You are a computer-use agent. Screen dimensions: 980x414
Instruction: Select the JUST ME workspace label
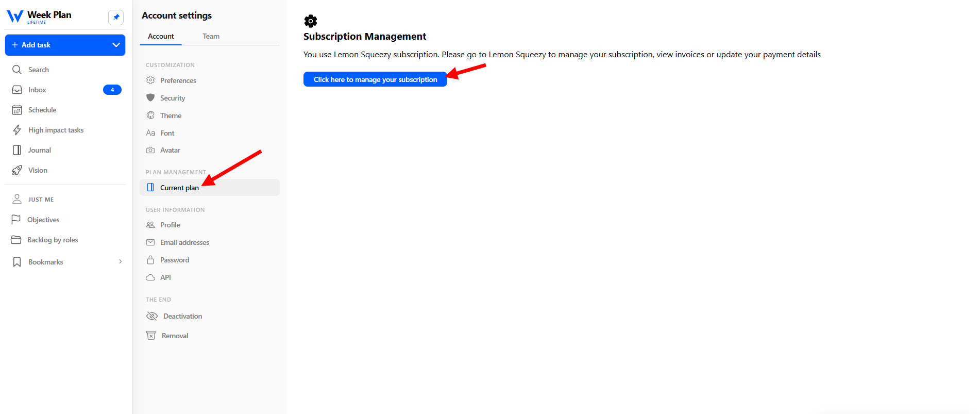point(41,200)
